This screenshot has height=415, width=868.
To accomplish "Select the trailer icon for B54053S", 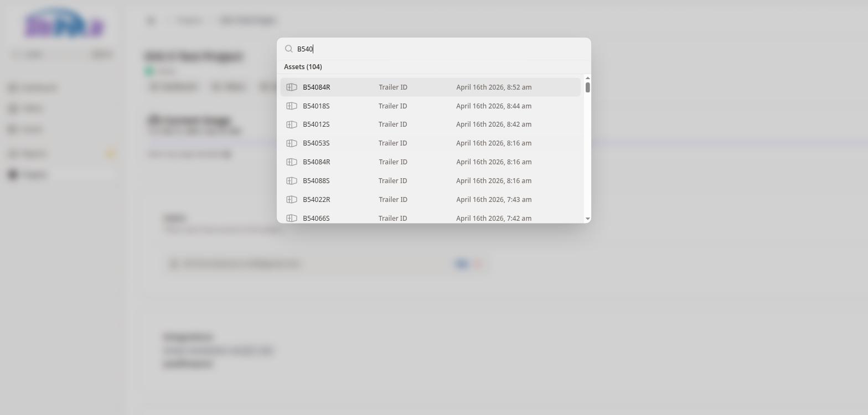I will coord(292,143).
